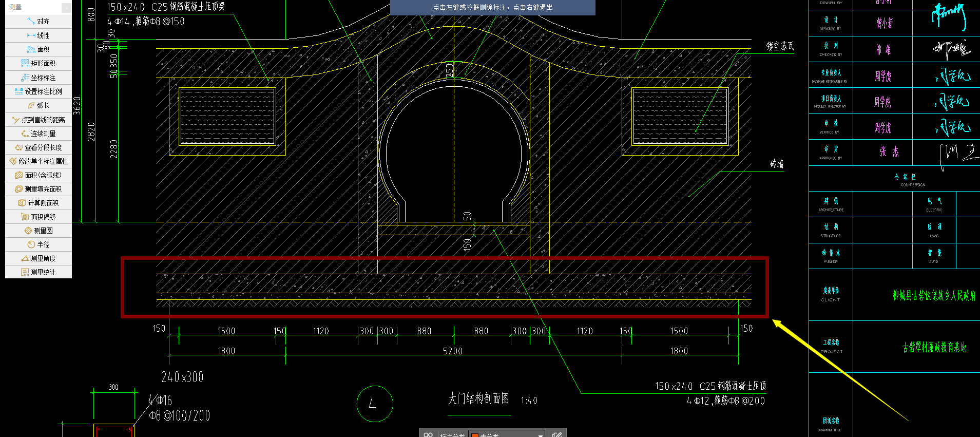
Task: Click the total width dimension 5200
Action: (453, 351)
